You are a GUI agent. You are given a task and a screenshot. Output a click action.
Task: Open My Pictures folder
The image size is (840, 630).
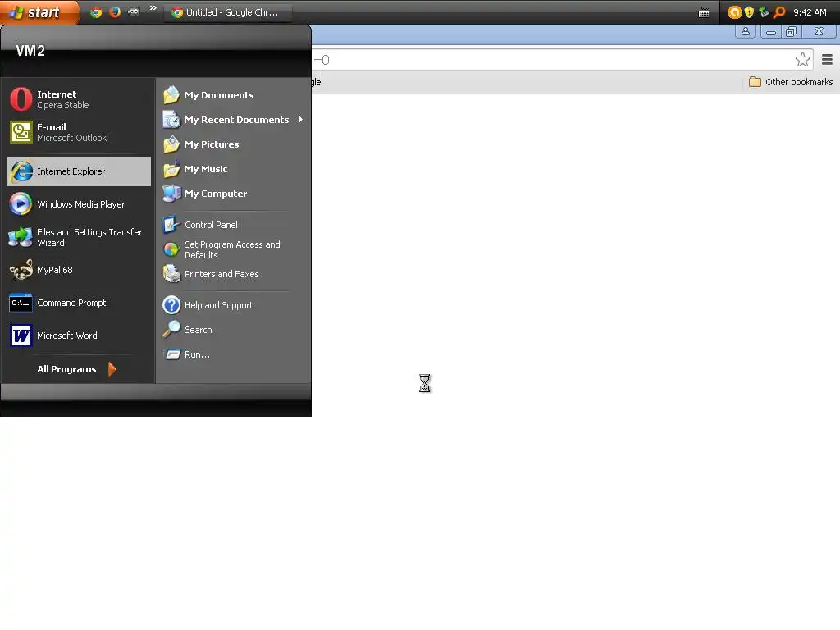click(x=234, y=144)
